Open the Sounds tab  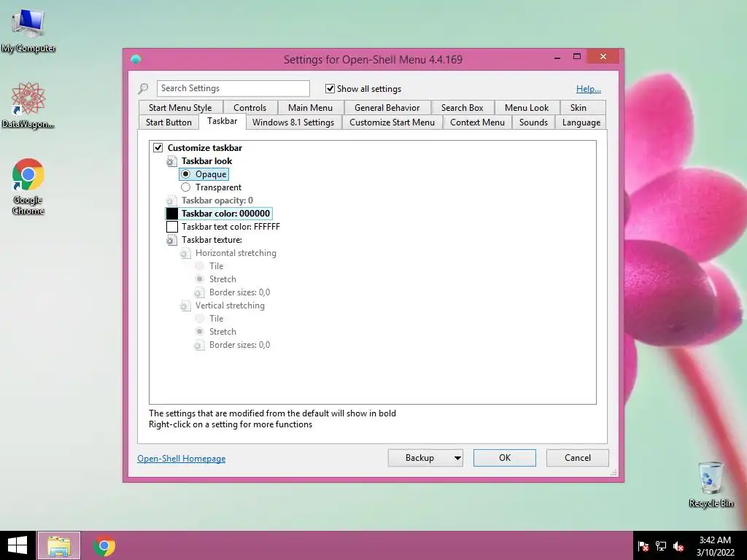click(x=533, y=122)
